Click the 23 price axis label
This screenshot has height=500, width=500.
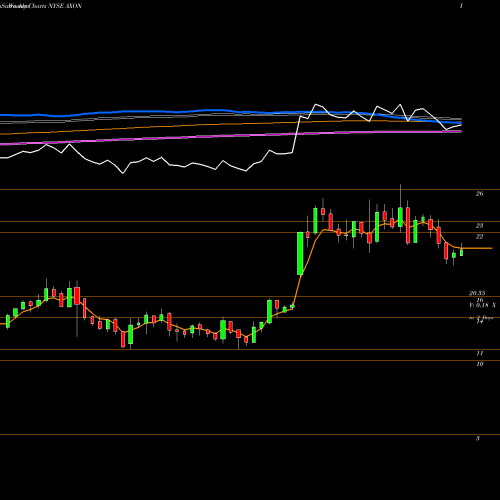click(479, 226)
